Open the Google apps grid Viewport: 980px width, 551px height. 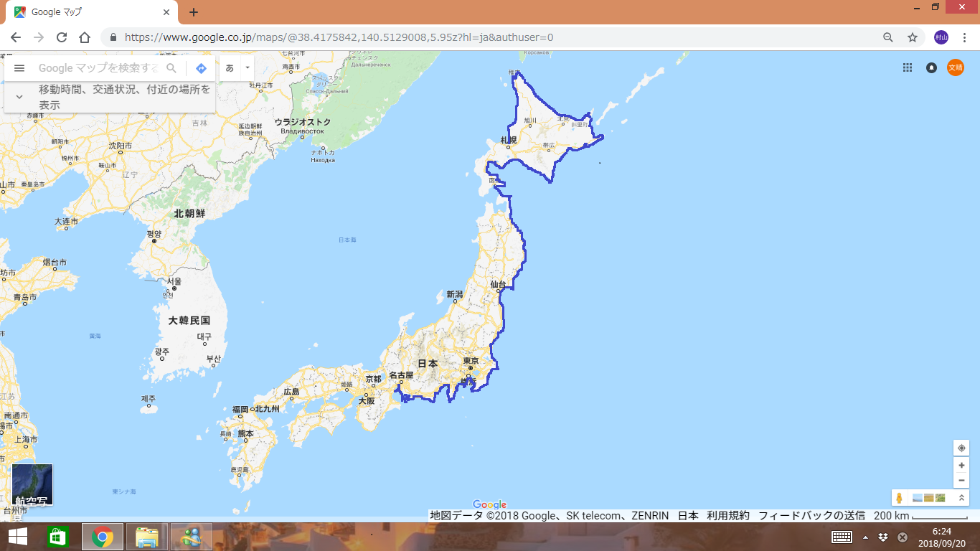908,67
